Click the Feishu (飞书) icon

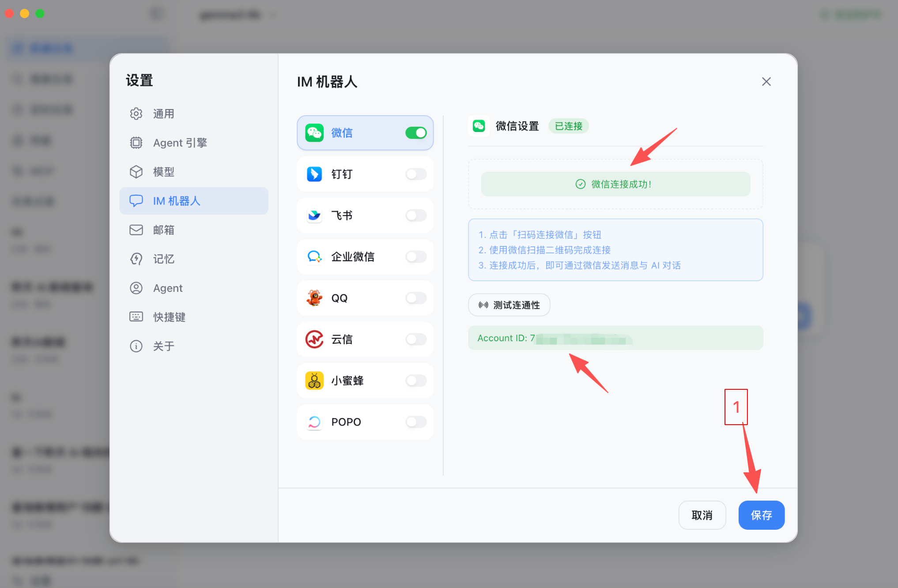pos(314,215)
